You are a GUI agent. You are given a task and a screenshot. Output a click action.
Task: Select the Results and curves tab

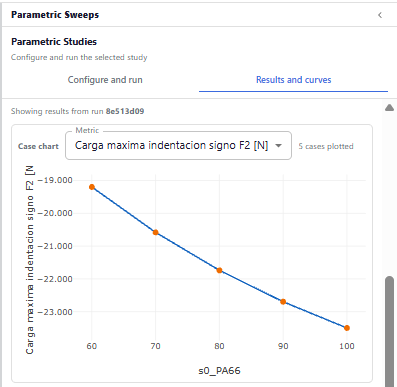[x=293, y=80]
